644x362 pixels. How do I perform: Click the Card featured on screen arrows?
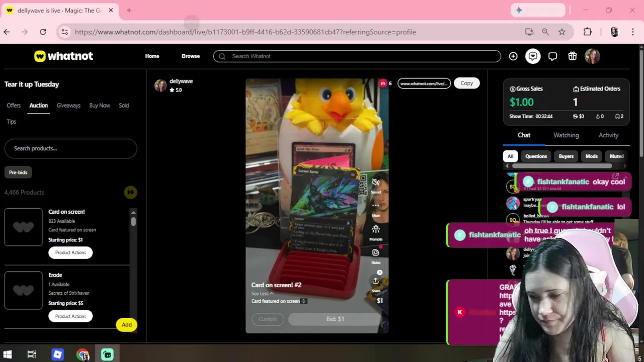click(x=304, y=301)
